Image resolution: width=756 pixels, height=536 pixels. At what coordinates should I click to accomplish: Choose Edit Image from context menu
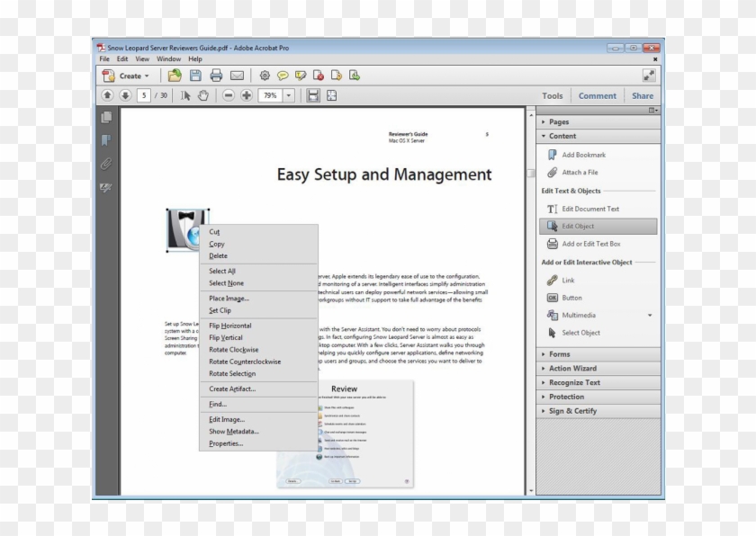259,419
